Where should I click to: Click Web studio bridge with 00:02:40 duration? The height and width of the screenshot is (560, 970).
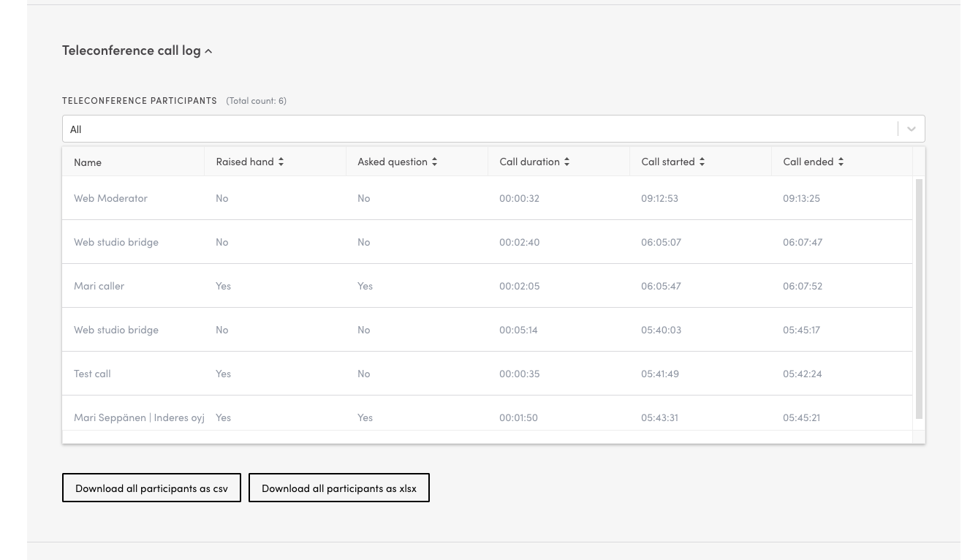116,242
